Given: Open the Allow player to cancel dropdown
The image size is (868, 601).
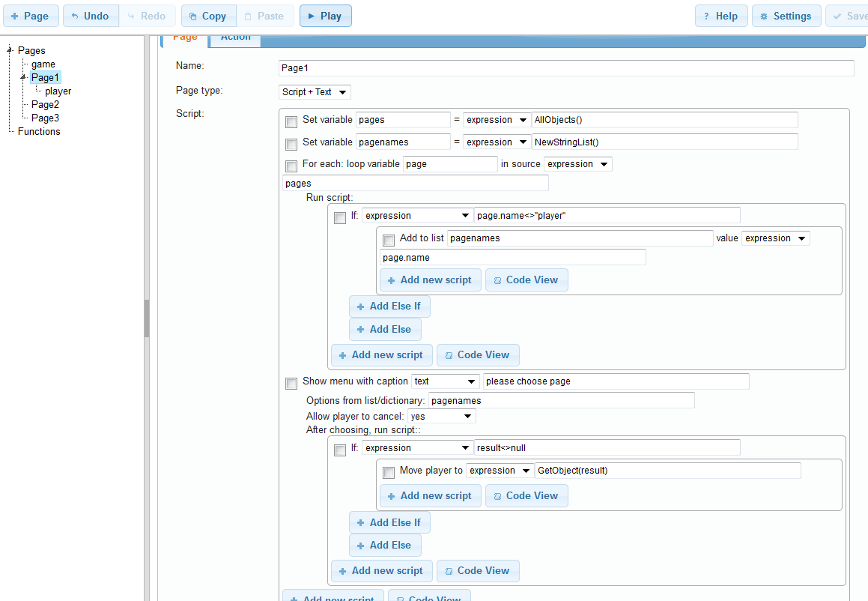Looking at the screenshot, I should pos(441,416).
